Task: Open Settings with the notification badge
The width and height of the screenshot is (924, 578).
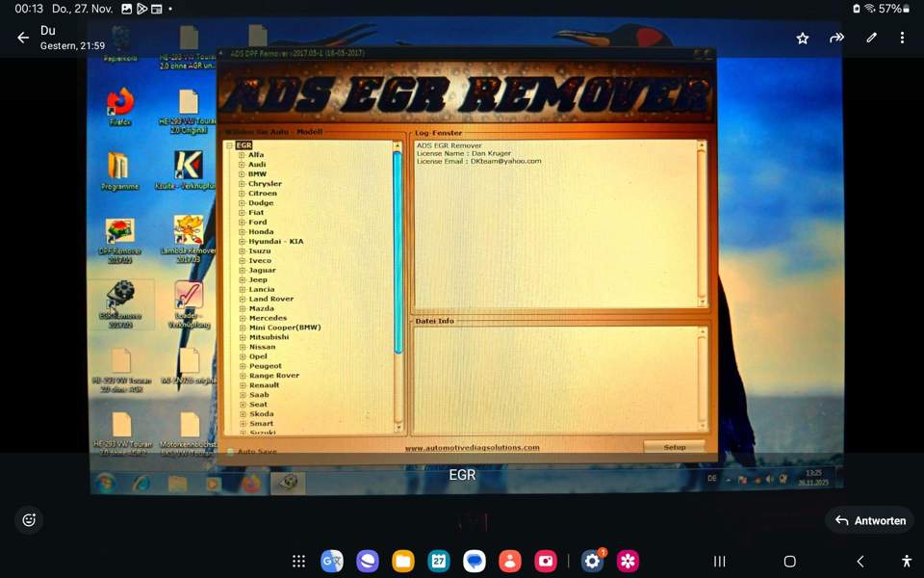Action: click(x=592, y=561)
